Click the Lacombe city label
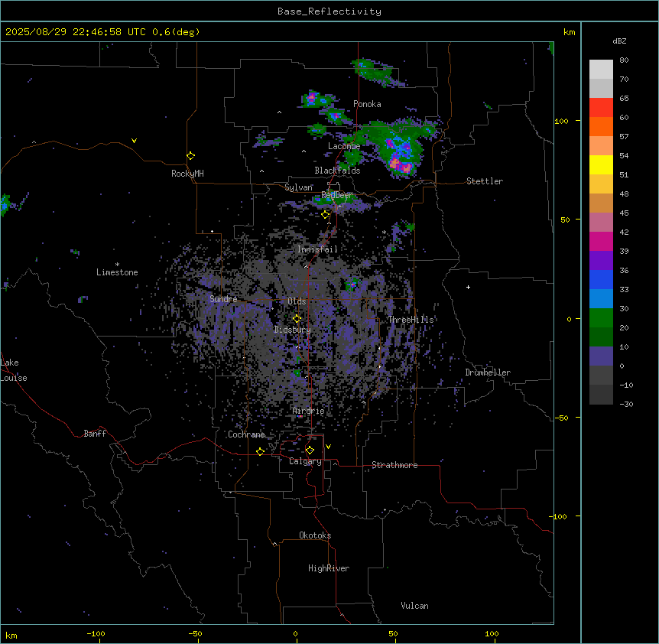The image size is (659, 644). [x=344, y=146]
